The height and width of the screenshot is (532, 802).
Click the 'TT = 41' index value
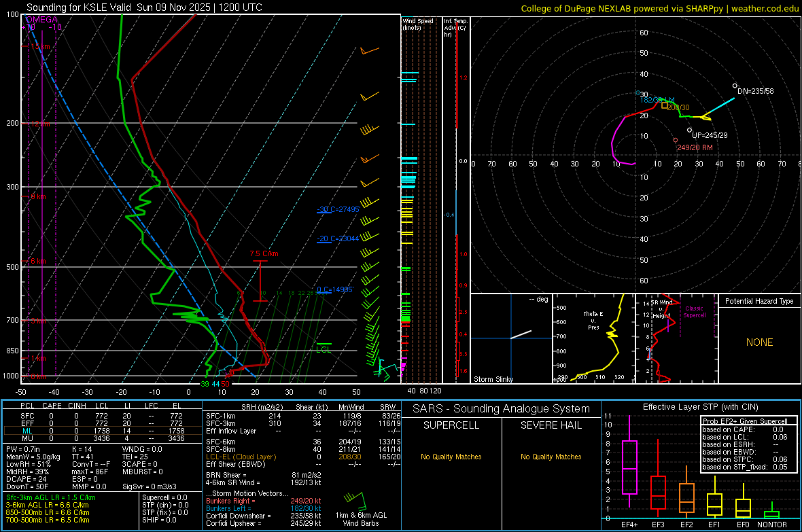coord(83,457)
